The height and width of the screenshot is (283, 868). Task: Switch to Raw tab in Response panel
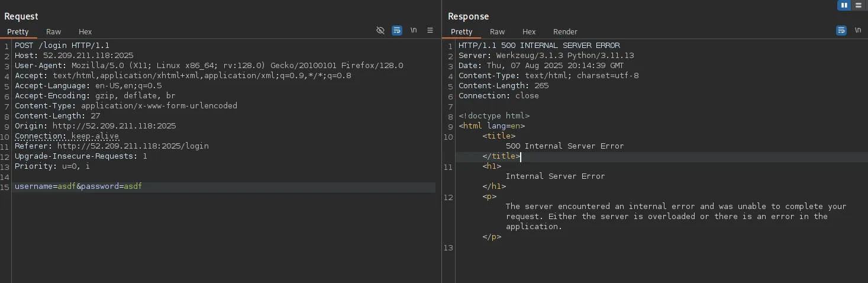pyautogui.click(x=498, y=32)
